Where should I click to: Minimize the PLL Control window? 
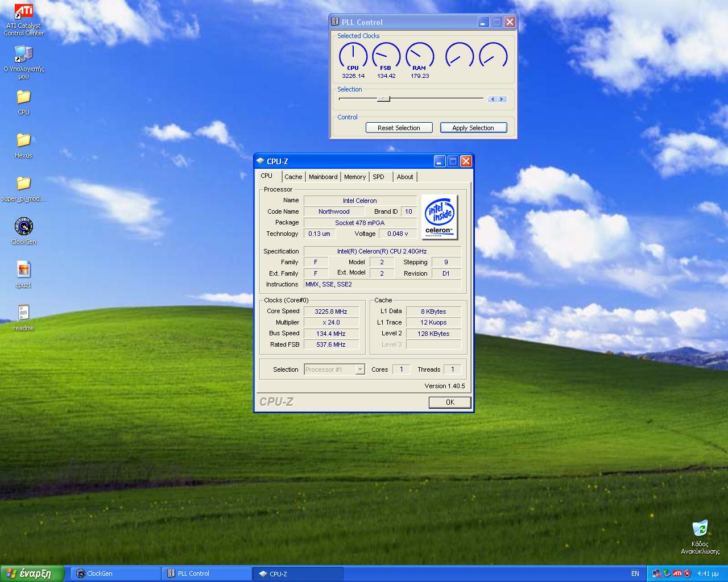(483, 22)
